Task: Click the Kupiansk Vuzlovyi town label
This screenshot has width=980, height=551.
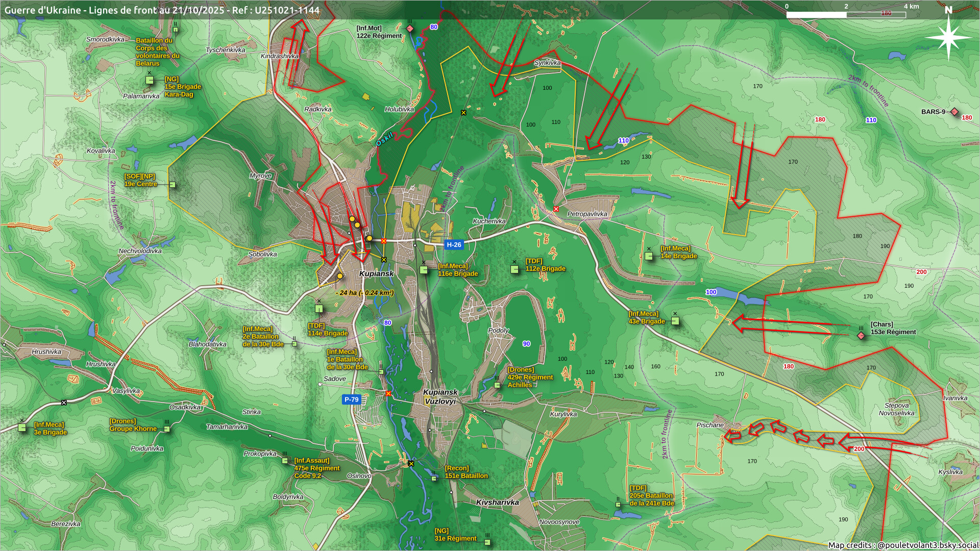Action: (x=440, y=396)
